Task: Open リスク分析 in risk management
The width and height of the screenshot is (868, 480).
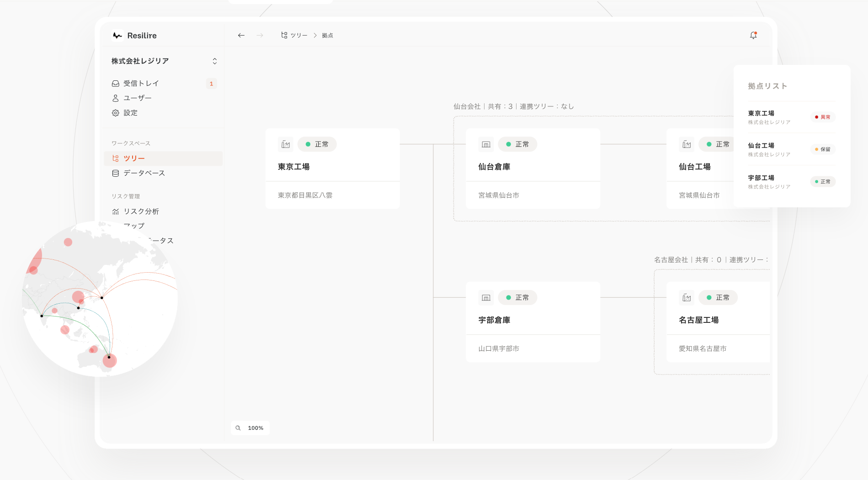Action: [x=141, y=211]
